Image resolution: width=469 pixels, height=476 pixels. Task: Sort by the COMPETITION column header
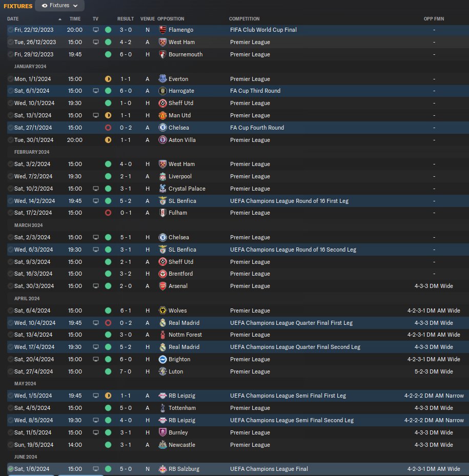[244, 19]
